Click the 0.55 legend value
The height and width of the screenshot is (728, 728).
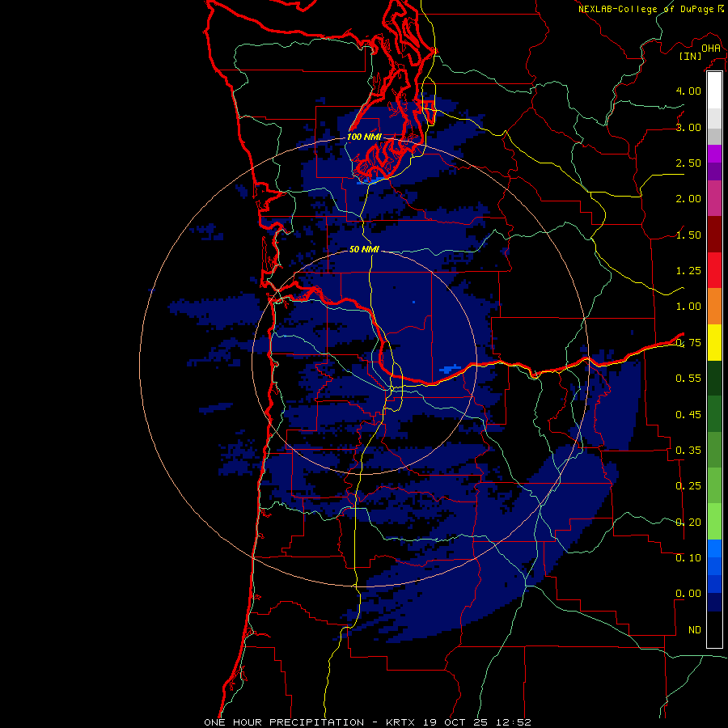[x=688, y=379]
